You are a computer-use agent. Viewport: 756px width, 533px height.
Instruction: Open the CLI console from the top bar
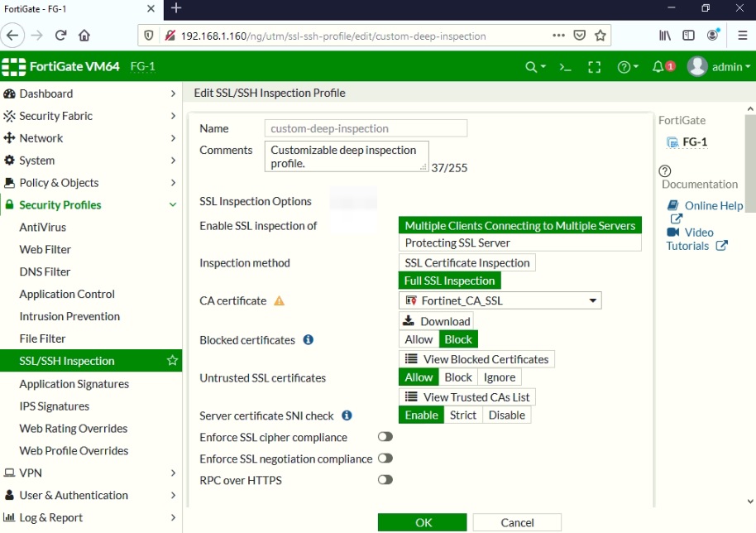(x=564, y=66)
